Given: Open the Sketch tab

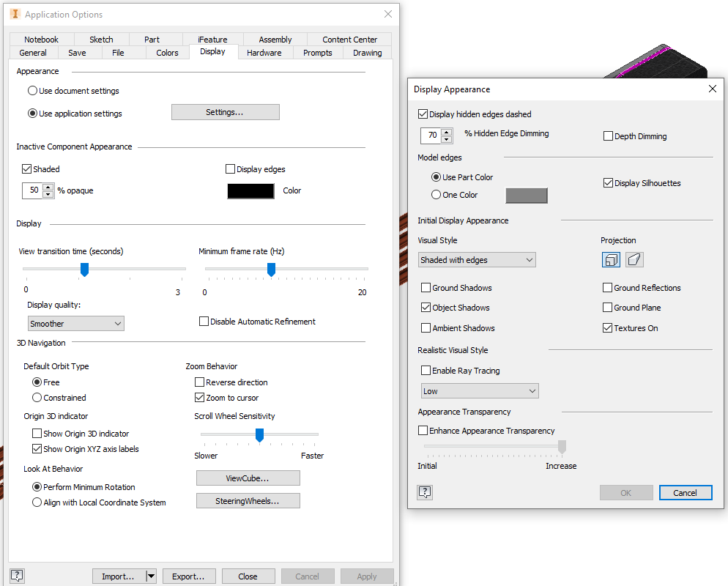Looking at the screenshot, I should pos(101,40).
